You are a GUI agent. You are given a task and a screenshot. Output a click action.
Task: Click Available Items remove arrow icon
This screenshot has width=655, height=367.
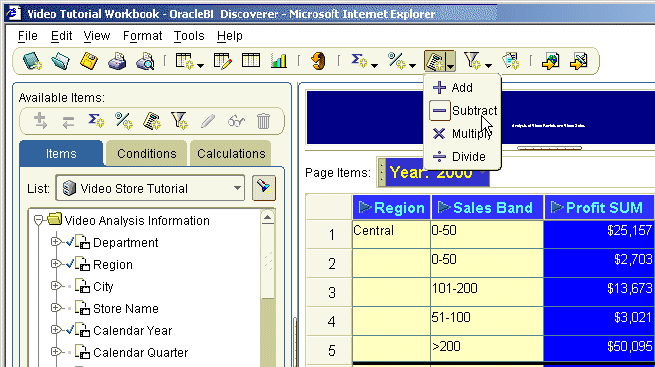point(68,122)
